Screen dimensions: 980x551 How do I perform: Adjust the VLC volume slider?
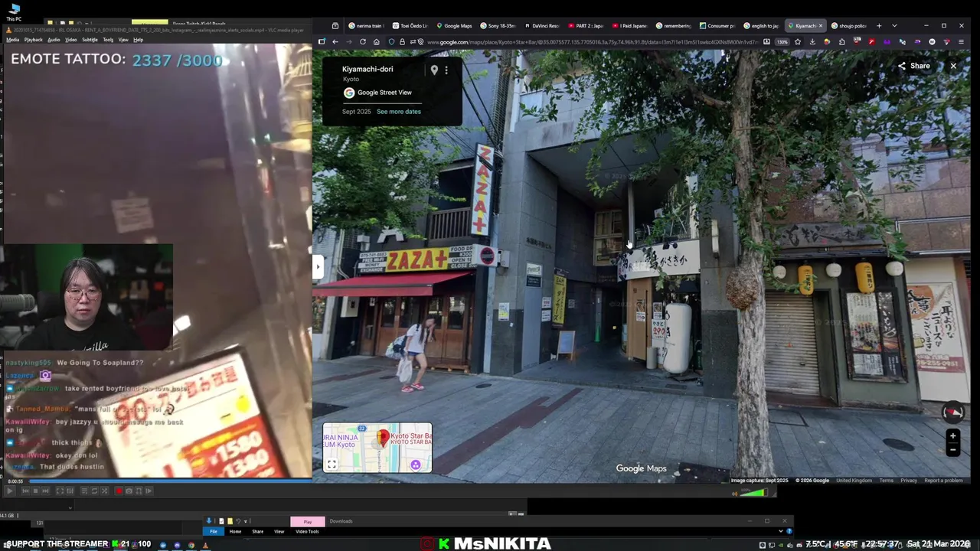[753, 493]
